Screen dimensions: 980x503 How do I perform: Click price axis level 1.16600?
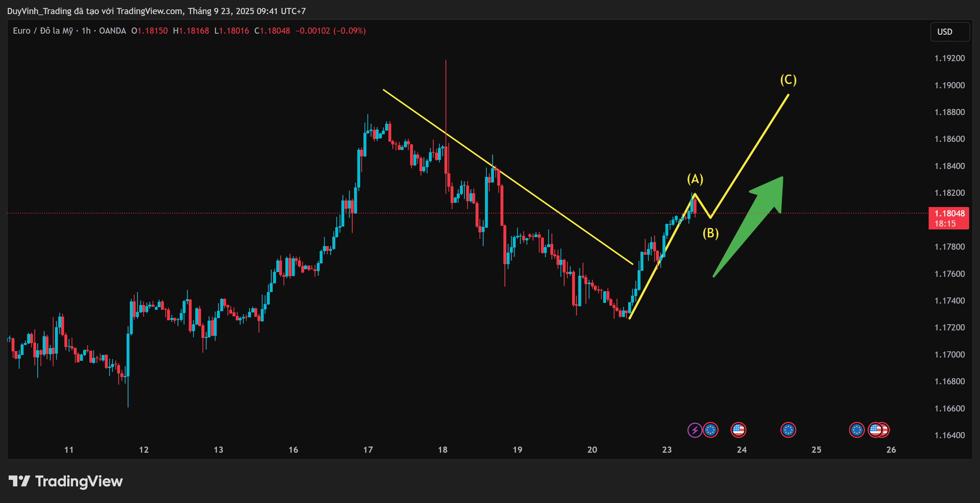coord(950,409)
